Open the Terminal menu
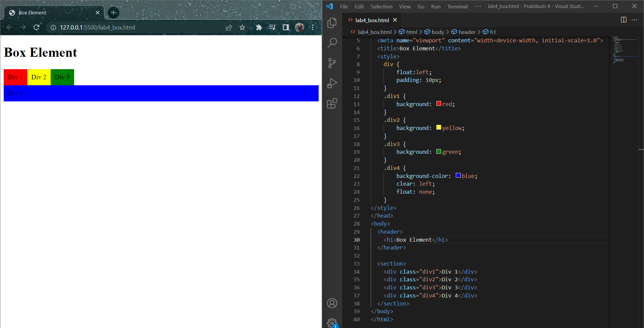This screenshot has height=328, width=644. tap(457, 6)
